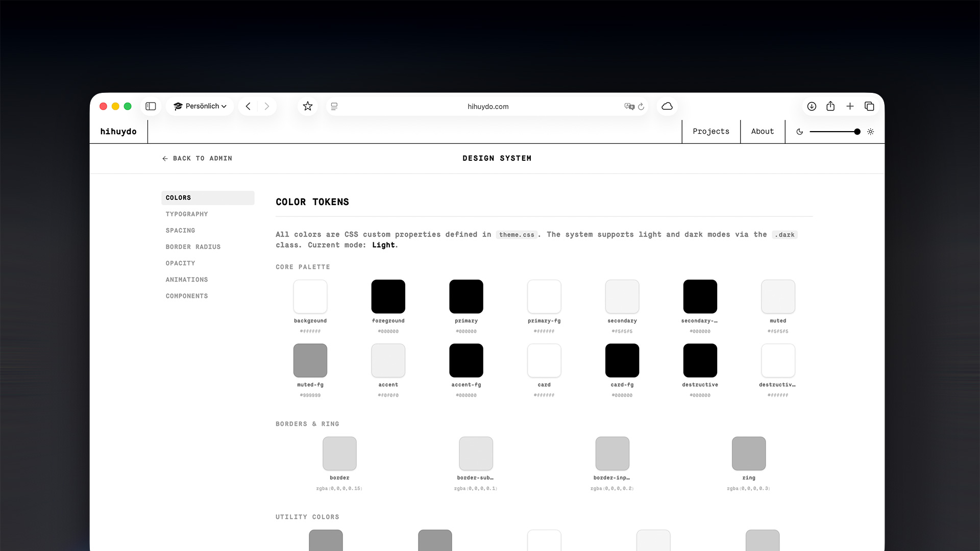Click the hihuydo logo

(119, 131)
